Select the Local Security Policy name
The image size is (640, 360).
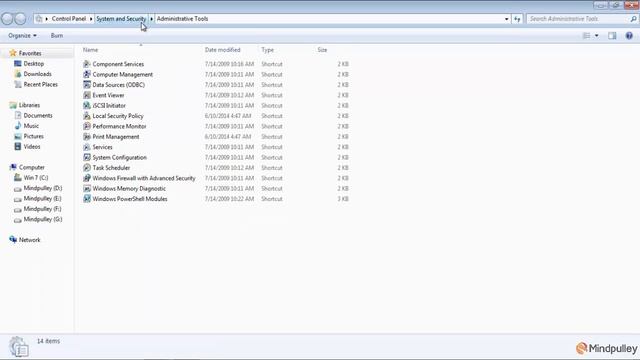[x=118, y=116]
